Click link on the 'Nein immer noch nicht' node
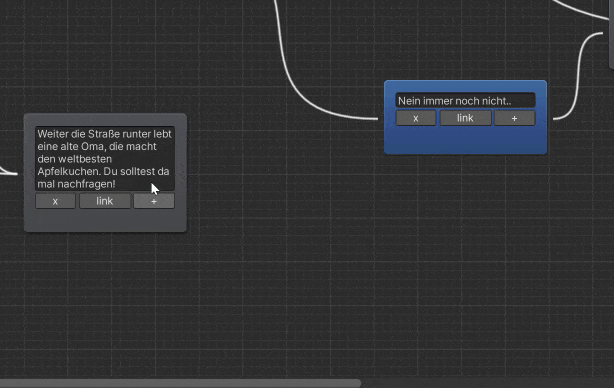This screenshot has width=614, height=388. coord(465,118)
